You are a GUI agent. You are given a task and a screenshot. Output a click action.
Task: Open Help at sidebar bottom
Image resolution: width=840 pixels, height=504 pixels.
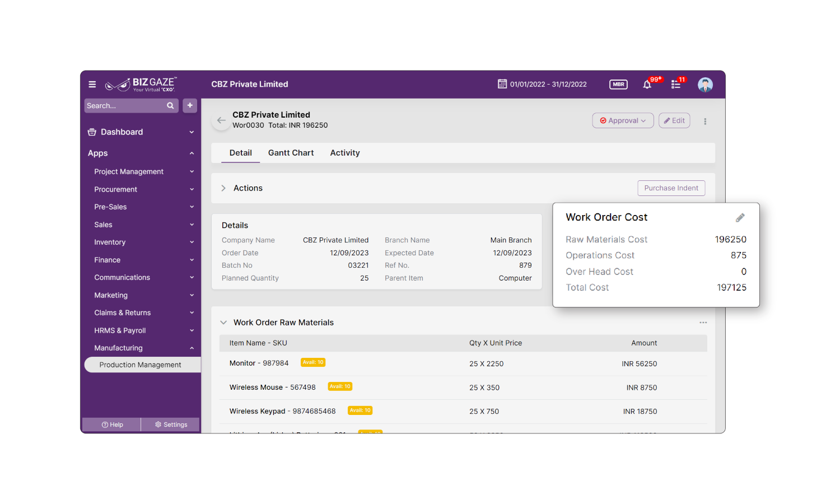pos(112,424)
